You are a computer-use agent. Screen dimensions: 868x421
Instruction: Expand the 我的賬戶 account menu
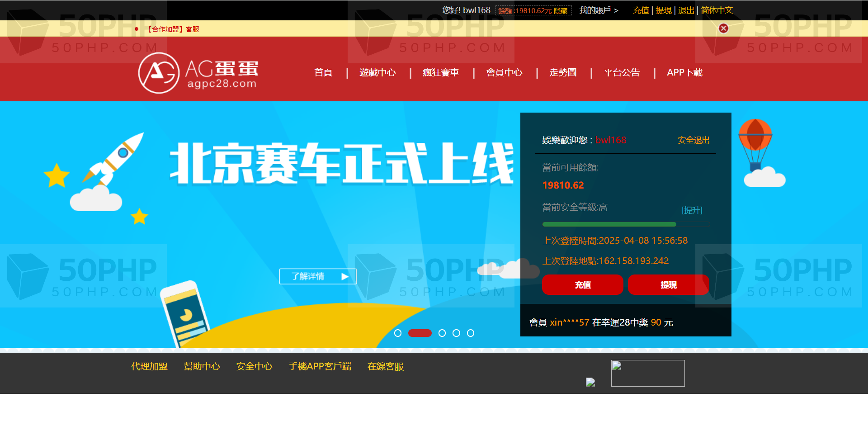pos(598,10)
